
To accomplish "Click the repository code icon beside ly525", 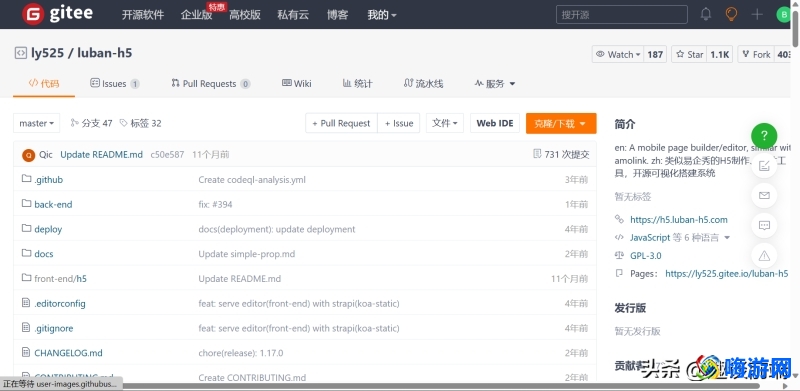I will tap(20, 53).
